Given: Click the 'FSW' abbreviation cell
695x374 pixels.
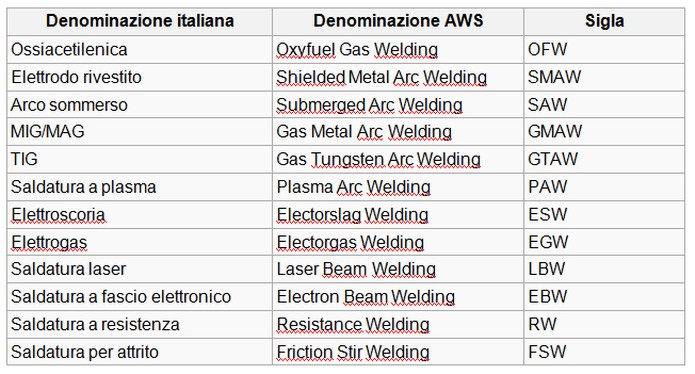Looking at the screenshot, I should (x=604, y=352).
